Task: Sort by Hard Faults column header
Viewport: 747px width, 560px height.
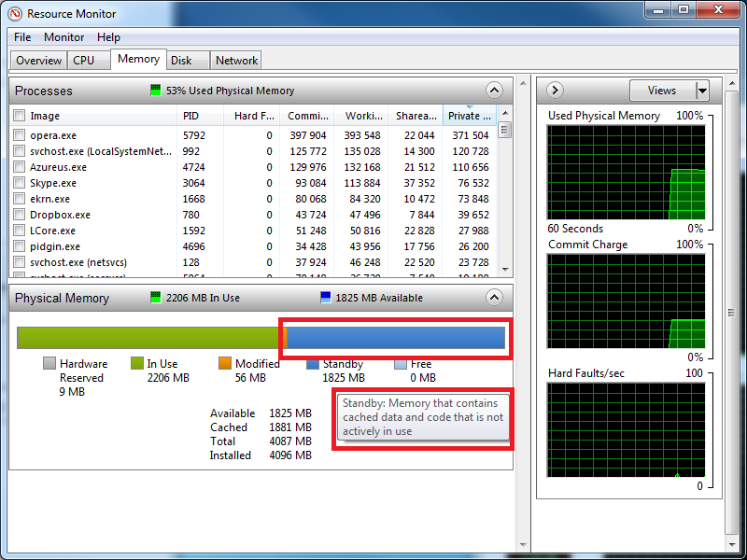Action: click(x=251, y=116)
